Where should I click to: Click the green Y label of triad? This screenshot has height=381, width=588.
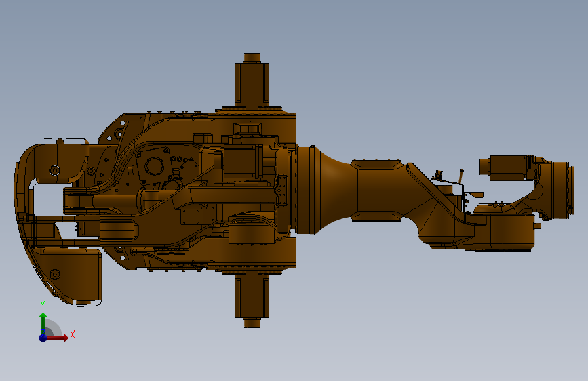coord(43,305)
